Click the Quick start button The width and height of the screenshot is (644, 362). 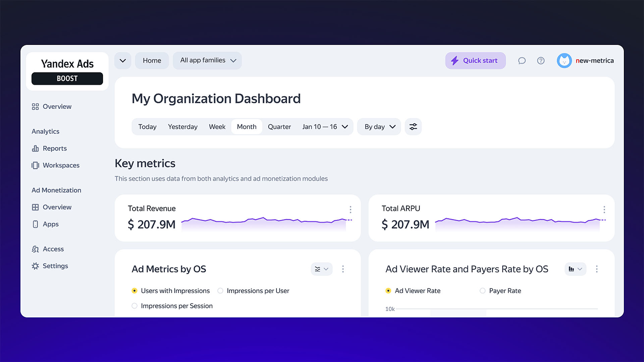(x=475, y=61)
